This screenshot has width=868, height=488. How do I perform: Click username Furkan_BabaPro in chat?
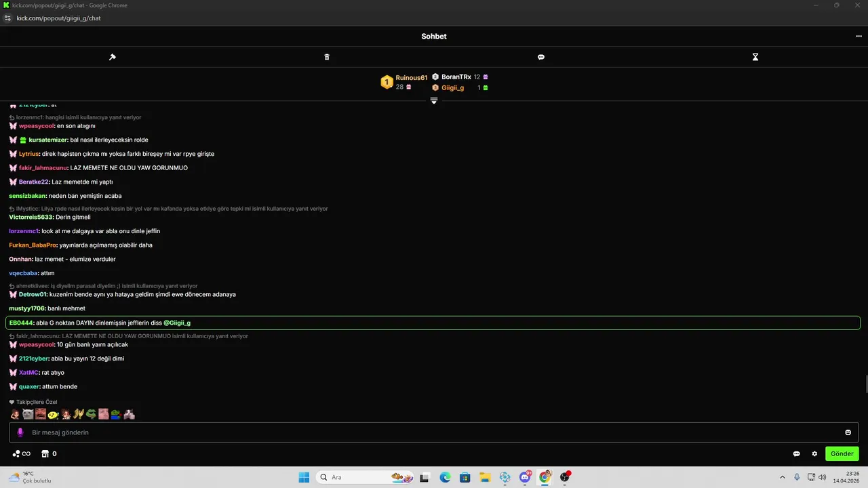(33, 245)
